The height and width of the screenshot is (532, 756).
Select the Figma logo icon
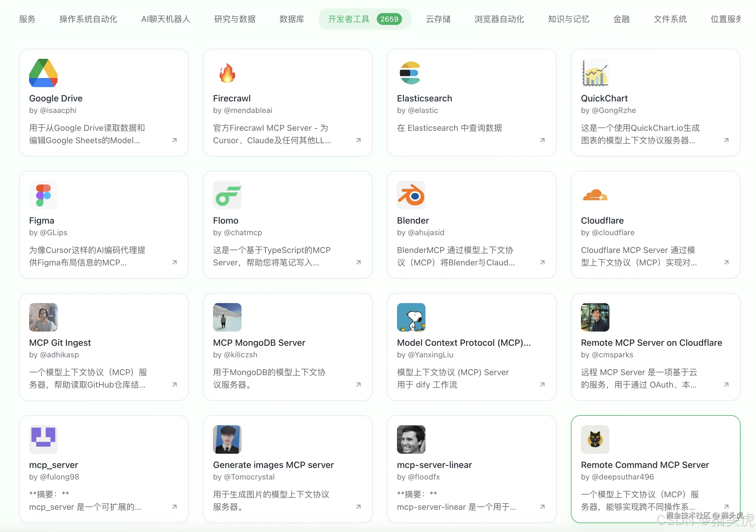pyautogui.click(x=43, y=195)
